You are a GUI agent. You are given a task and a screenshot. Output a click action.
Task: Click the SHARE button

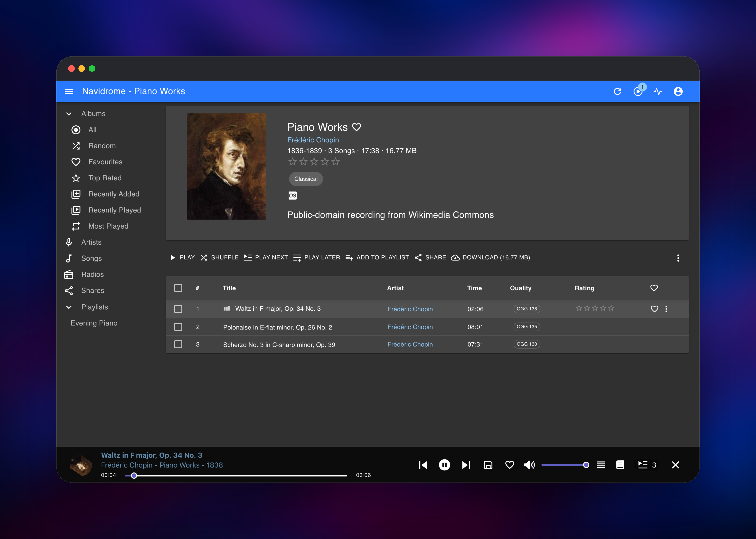pyautogui.click(x=430, y=257)
